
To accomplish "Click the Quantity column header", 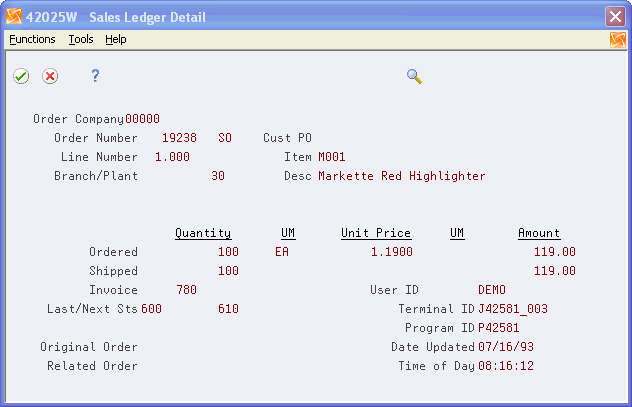I will 203,233.
